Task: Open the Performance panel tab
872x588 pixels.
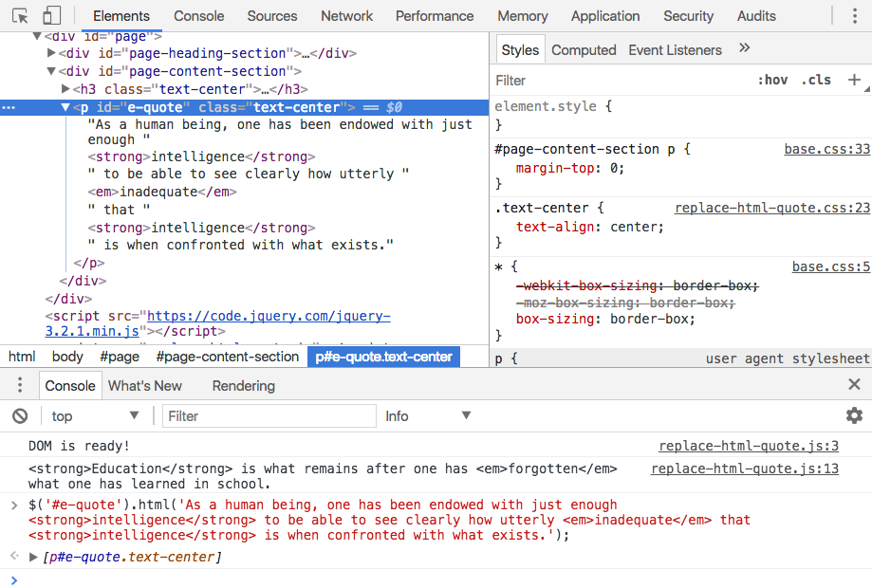Action: (x=435, y=16)
